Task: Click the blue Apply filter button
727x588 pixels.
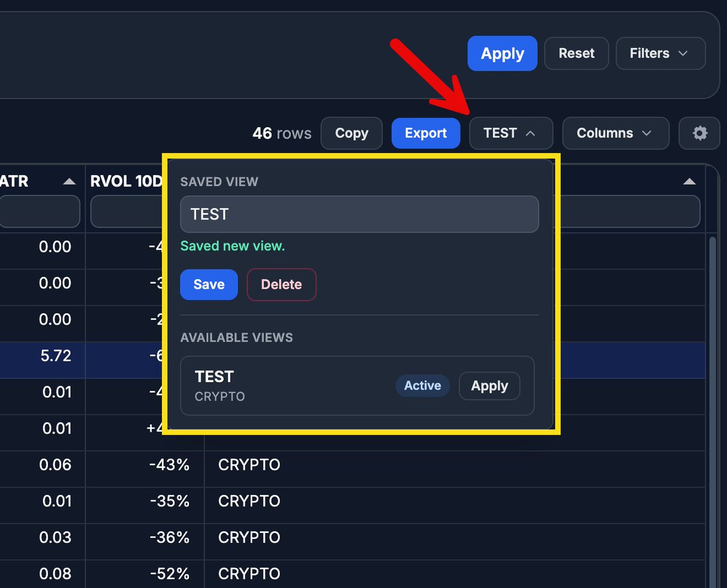Action: (x=502, y=53)
